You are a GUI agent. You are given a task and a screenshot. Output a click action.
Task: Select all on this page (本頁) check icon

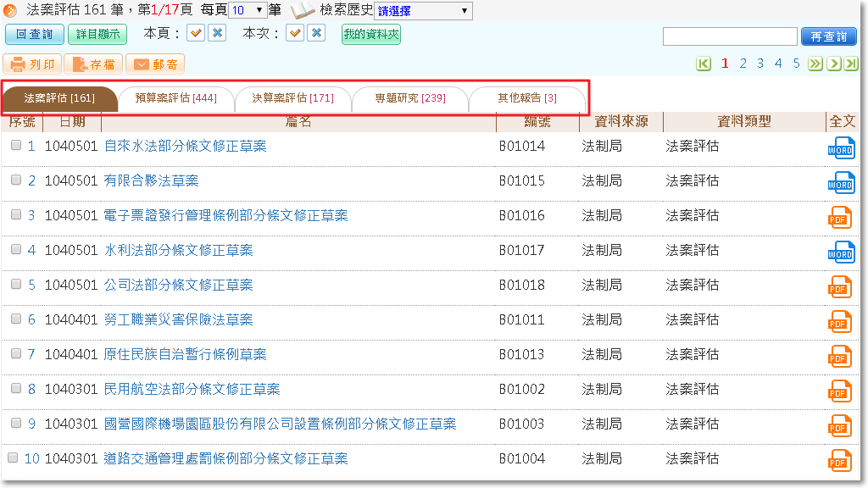click(x=196, y=33)
